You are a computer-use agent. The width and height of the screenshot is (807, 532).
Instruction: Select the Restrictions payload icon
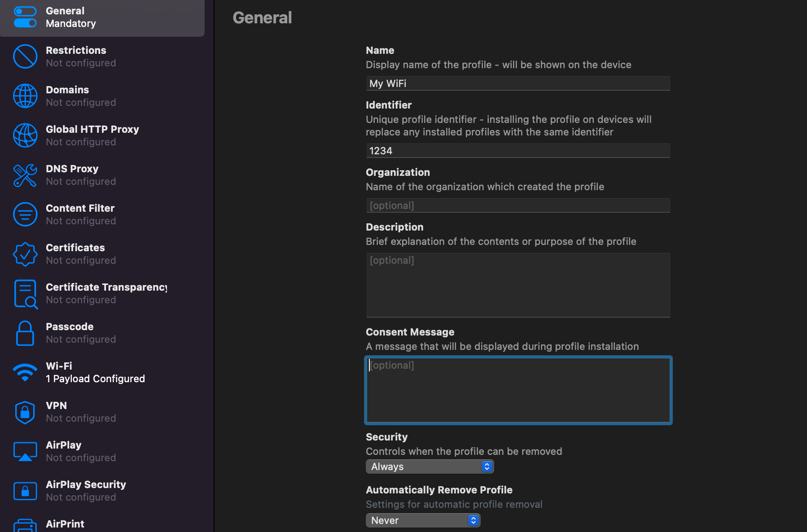tap(25, 56)
